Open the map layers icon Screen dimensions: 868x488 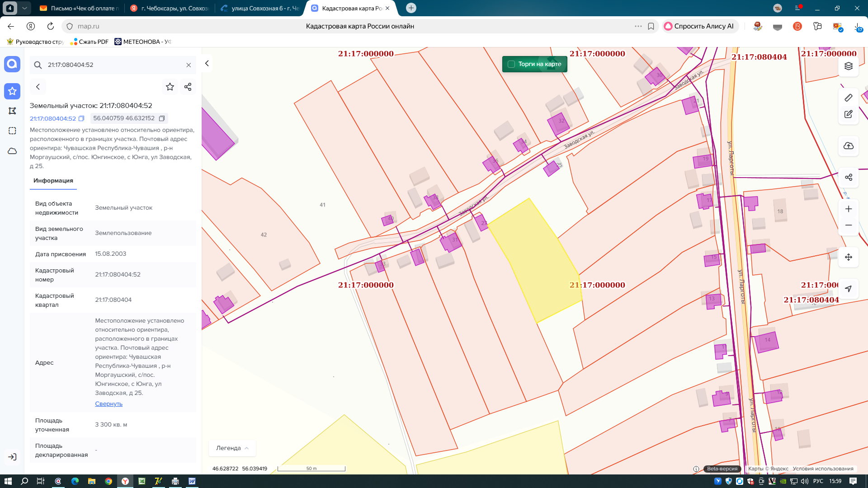point(848,66)
